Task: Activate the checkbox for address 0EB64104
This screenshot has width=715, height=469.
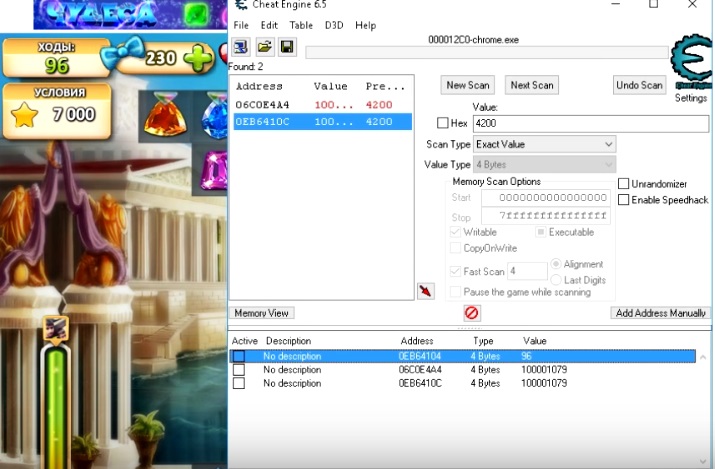Action: coord(238,356)
